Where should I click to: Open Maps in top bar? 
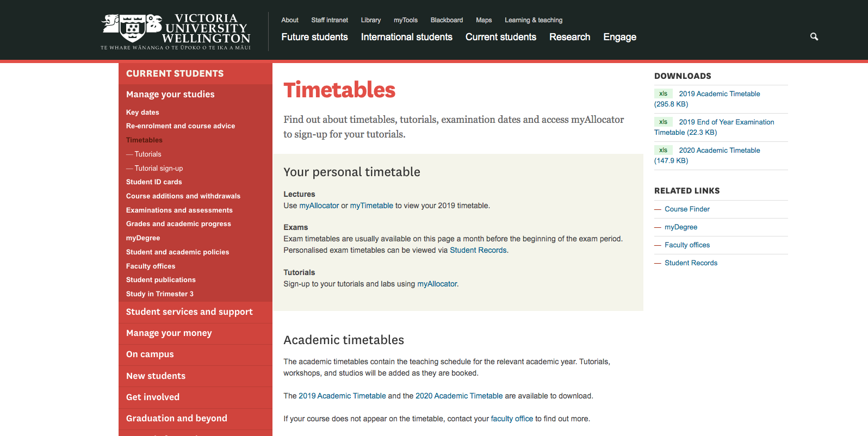pos(484,20)
